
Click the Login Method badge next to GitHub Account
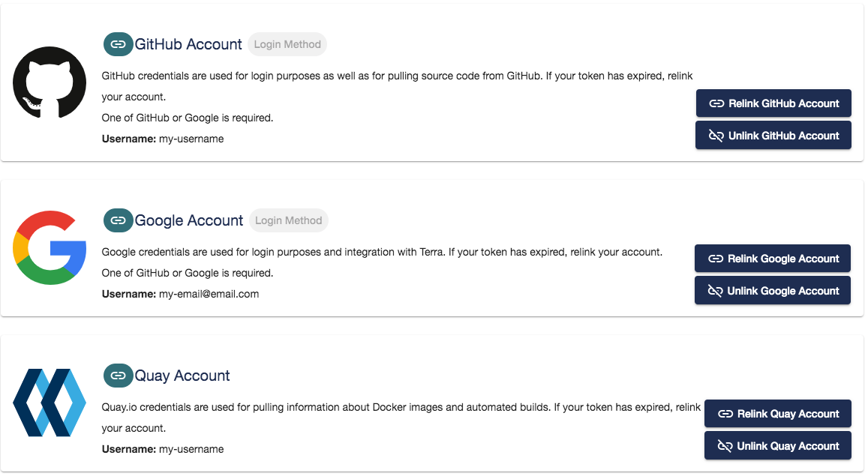point(287,43)
